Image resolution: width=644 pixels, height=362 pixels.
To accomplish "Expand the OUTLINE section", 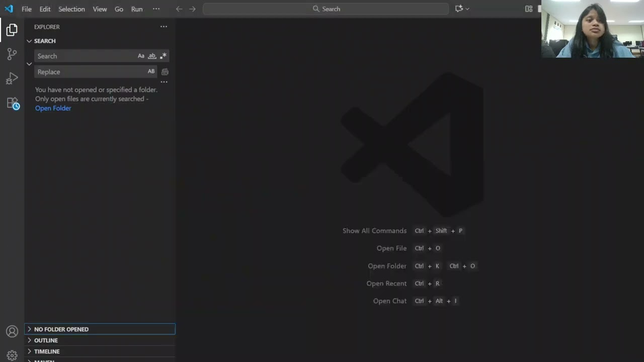I will pyautogui.click(x=100, y=340).
